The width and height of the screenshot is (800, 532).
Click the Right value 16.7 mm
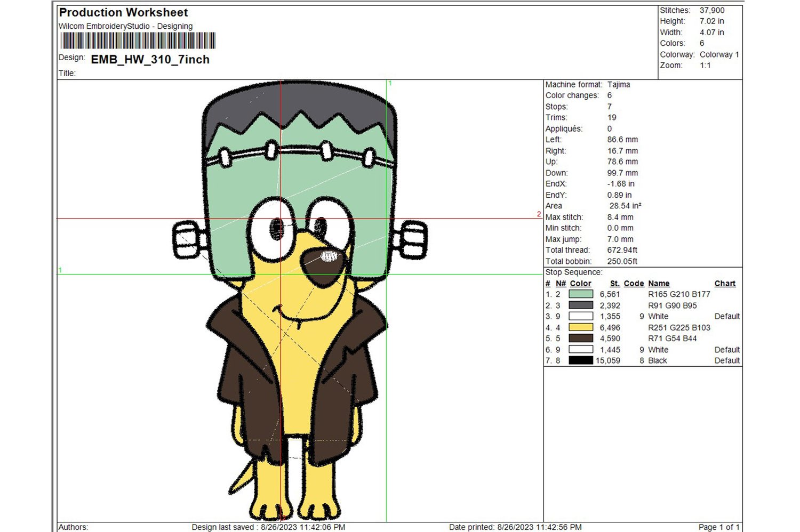pos(622,151)
